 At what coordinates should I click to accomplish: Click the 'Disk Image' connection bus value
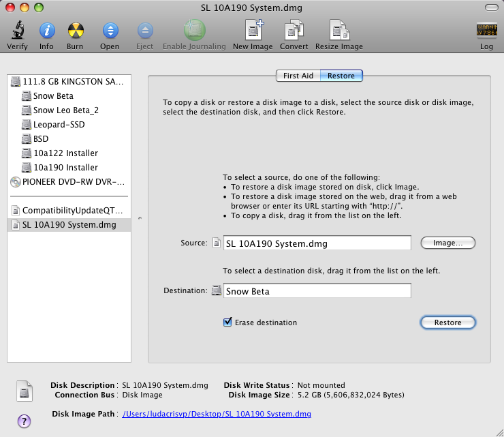pyautogui.click(x=142, y=395)
